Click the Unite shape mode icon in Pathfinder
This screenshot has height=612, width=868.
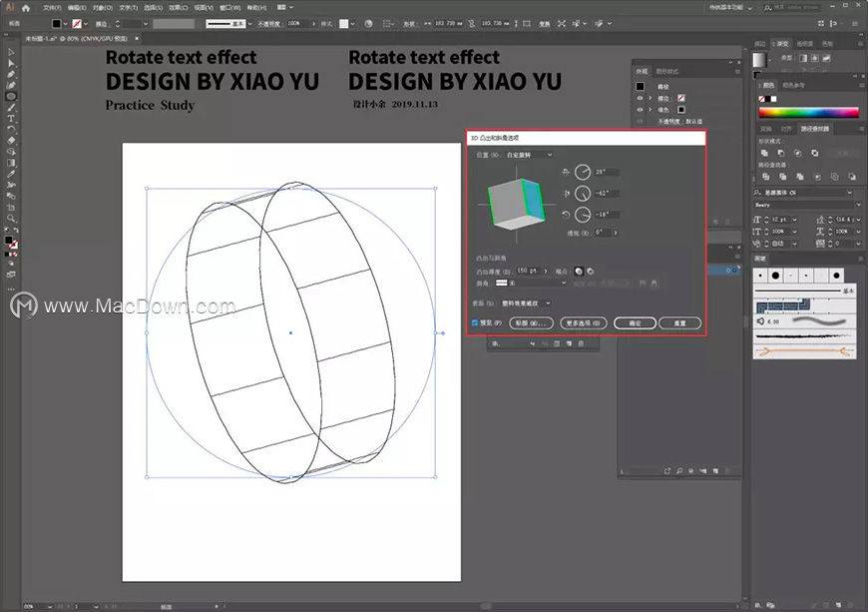pyautogui.click(x=764, y=153)
